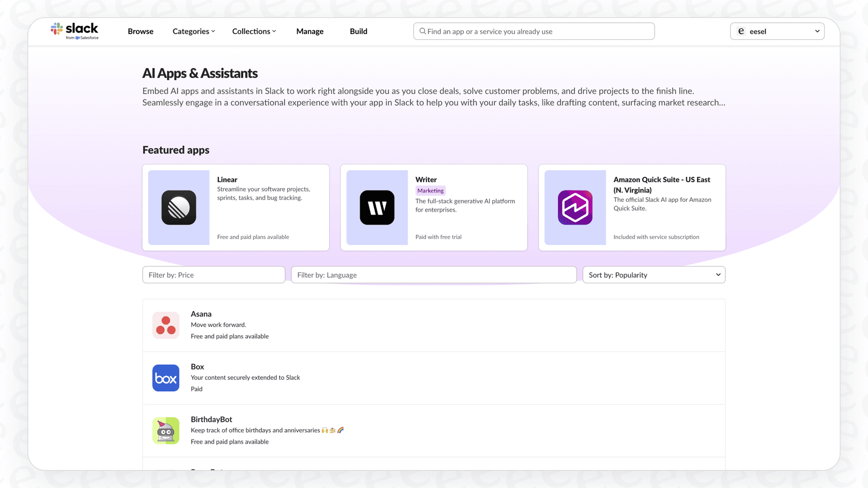Click the Box app icon

point(166,377)
